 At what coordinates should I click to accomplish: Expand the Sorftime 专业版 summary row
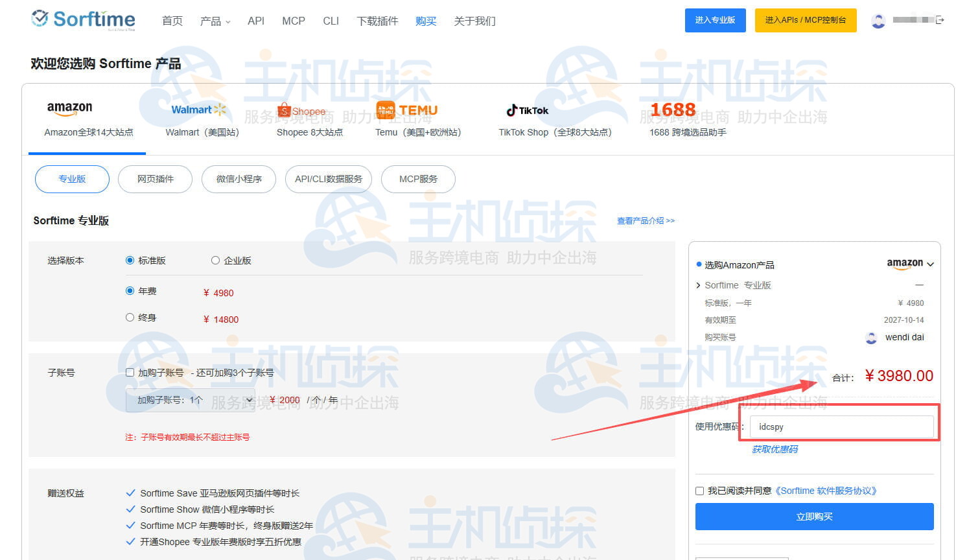[698, 285]
